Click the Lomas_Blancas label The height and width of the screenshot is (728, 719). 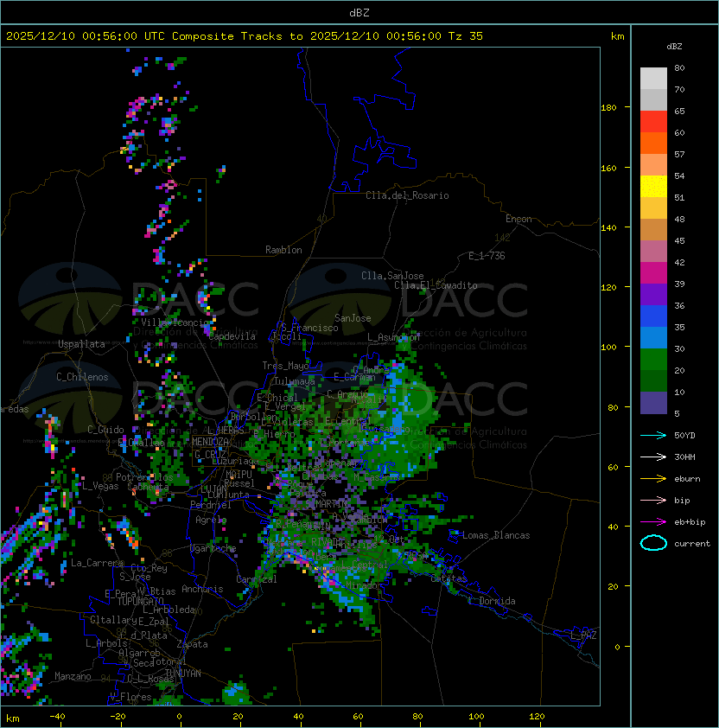click(496, 535)
